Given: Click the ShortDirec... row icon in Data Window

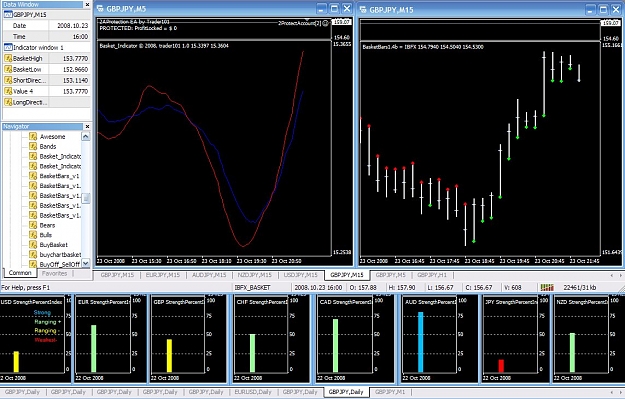Looking at the screenshot, I should (x=8, y=80).
